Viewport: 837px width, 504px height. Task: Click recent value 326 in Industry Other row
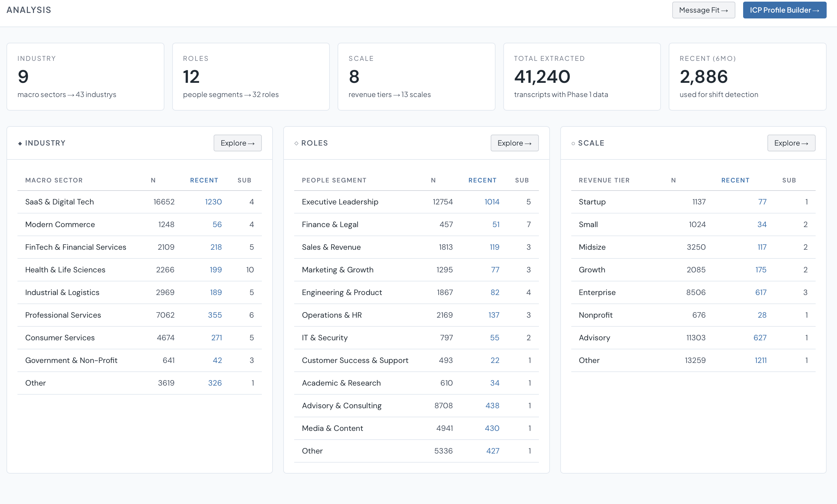215,383
